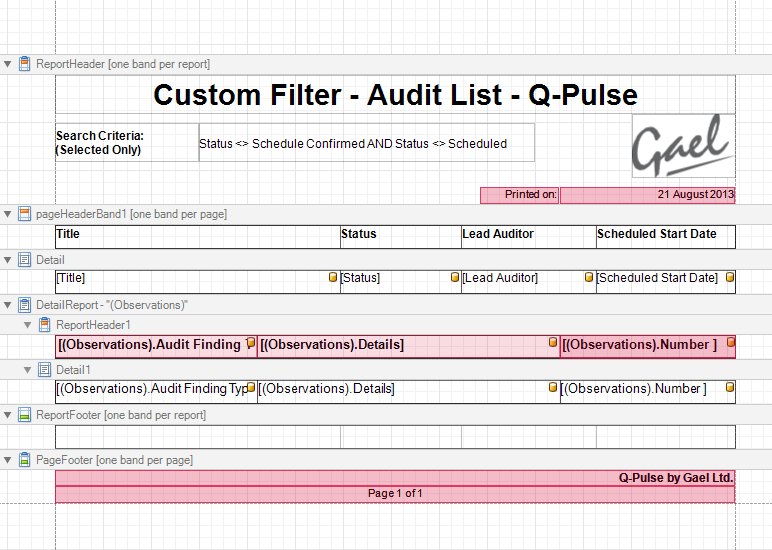Select the Search Criteria label
Screen dimensions: 772x550
click(127, 142)
